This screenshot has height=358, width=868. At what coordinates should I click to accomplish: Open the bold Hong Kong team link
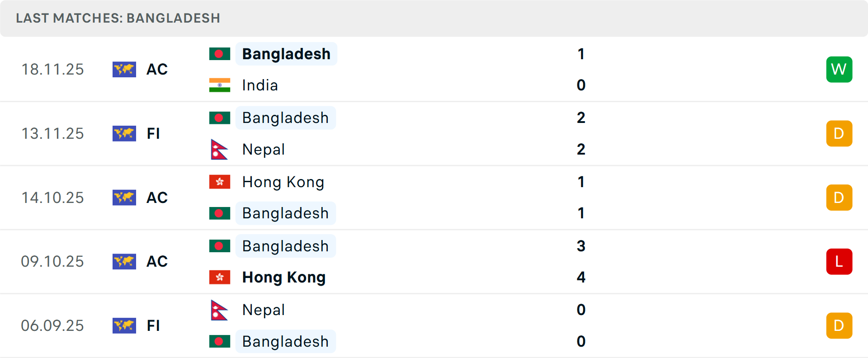[283, 278]
